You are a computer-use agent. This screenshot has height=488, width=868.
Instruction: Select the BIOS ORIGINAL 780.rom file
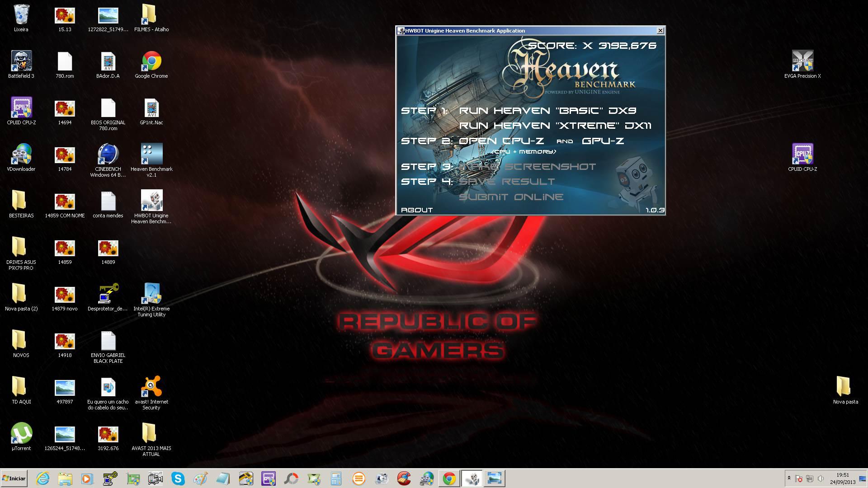point(108,114)
